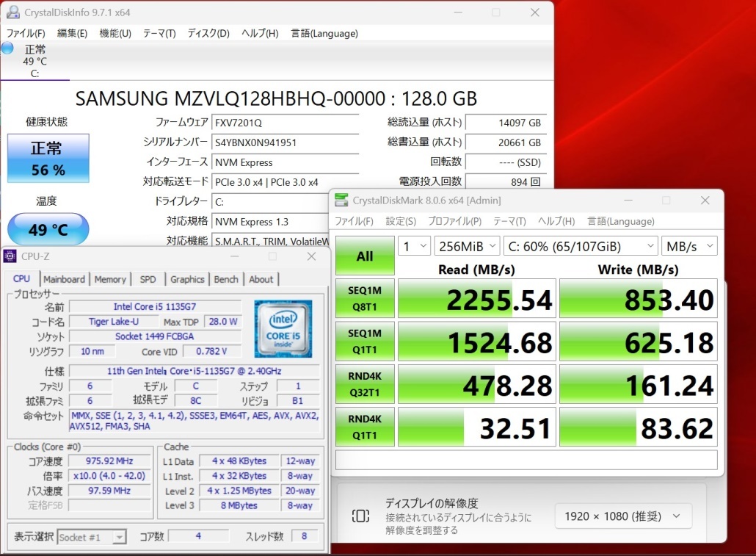The height and width of the screenshot is (556, 756).
Task: Open the 256MiB test size dropdown
Action: click(467, 247)
